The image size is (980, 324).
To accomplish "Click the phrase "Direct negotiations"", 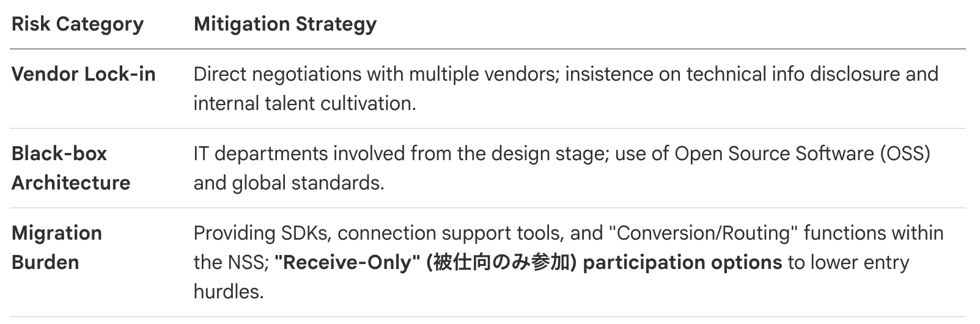I will pos(278,74).
